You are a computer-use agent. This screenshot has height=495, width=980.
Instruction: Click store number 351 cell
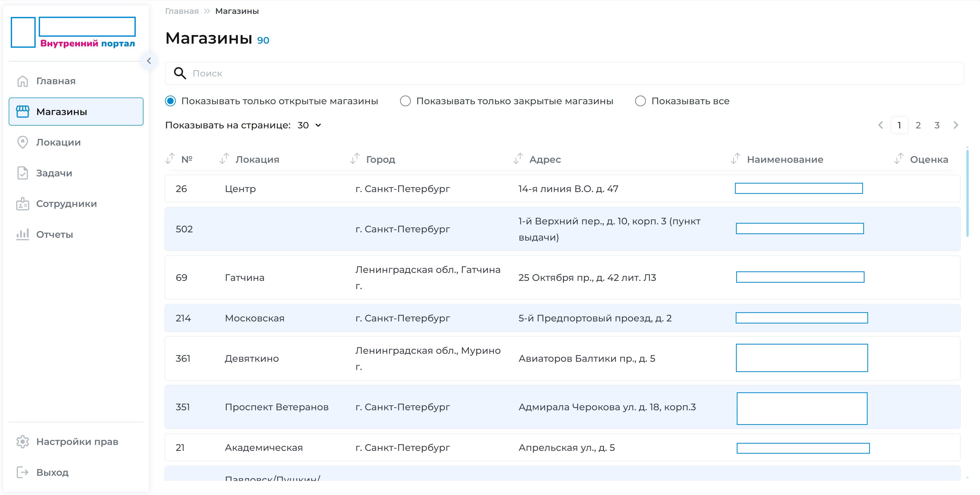(x=183, y=407)
